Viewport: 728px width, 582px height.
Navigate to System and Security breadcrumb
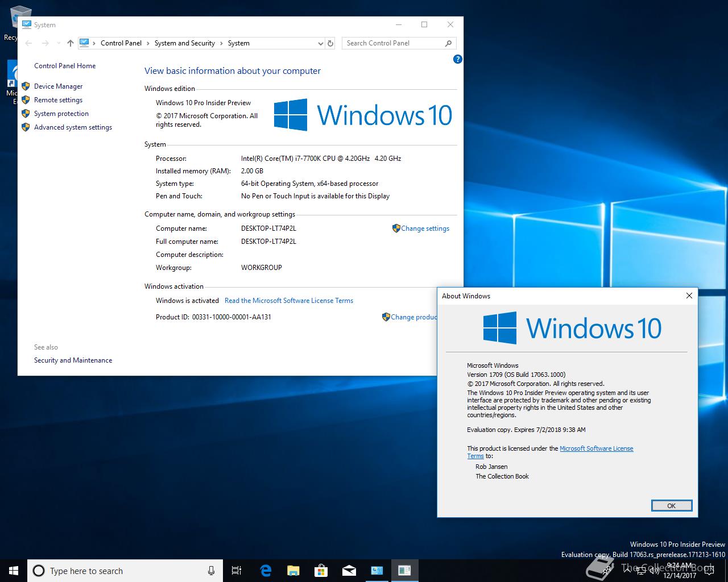(x=185, y=43)
